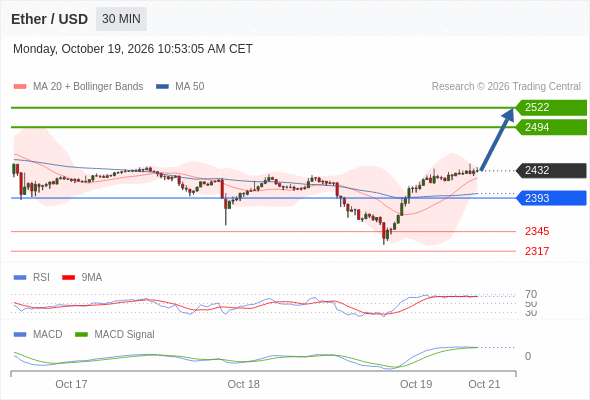590x400 pixels.
Task: Click the MACD Signal legend label
Action: pos(124,334)
